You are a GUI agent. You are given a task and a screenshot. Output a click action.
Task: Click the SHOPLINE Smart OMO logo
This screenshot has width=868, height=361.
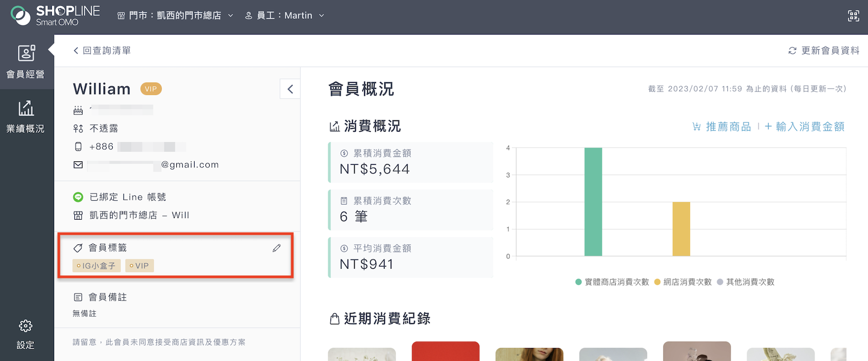coord(55,16)
